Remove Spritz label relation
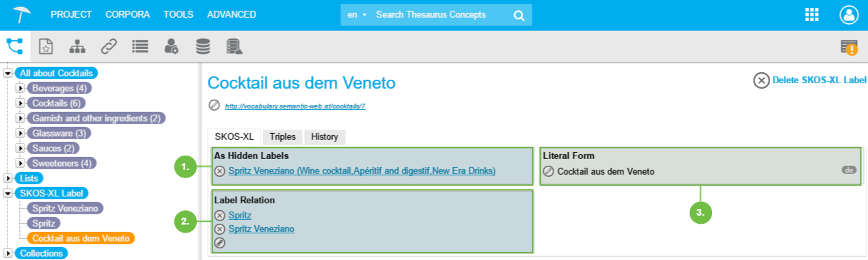The height and width of the screenshot is (260, 868). [219, 216]
